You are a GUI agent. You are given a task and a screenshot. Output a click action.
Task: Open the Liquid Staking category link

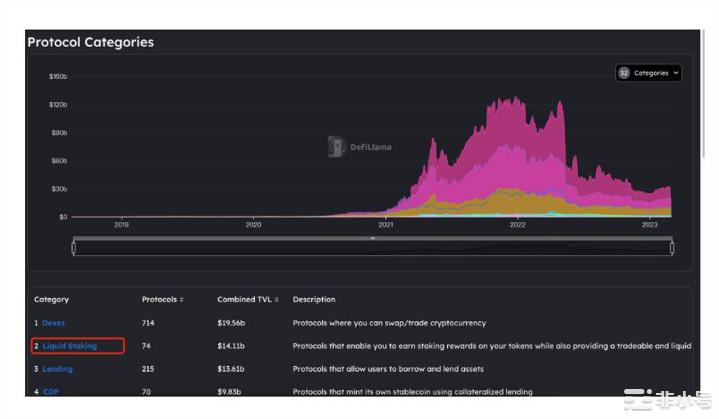pos(69,346)
